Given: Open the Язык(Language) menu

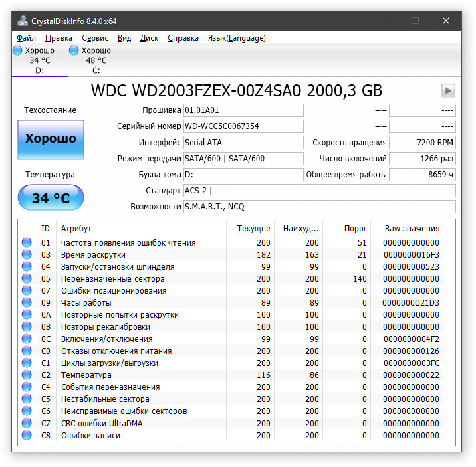Looking at the screenshot, I should tap(235, 38).
